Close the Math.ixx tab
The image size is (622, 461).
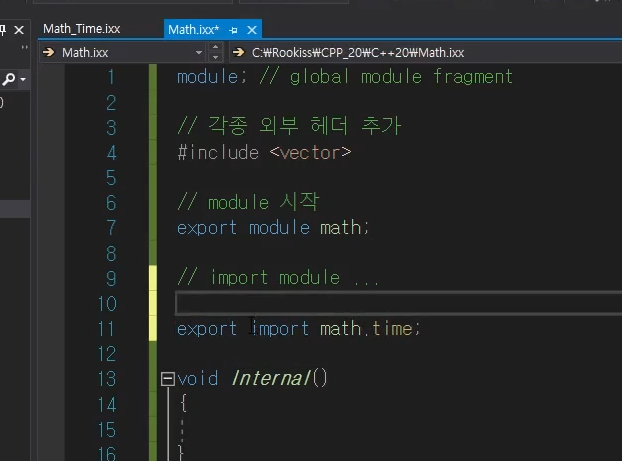click(x=252, y=30)
